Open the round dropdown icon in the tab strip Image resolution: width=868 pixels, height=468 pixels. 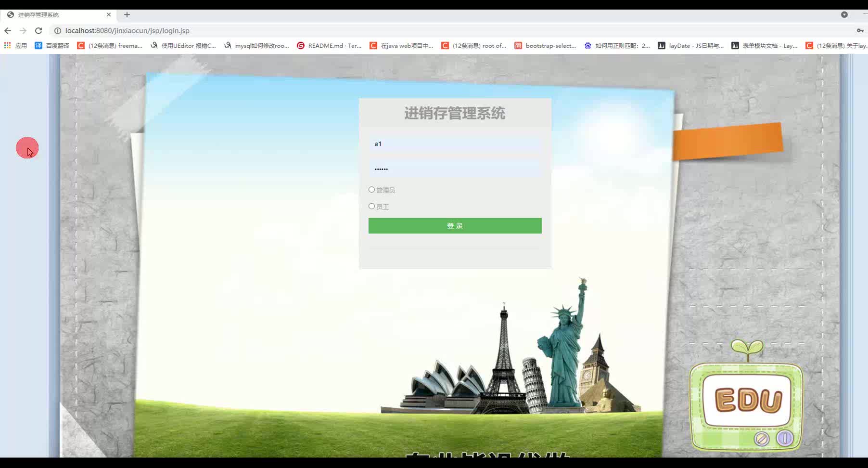click(x=844, y=14)
